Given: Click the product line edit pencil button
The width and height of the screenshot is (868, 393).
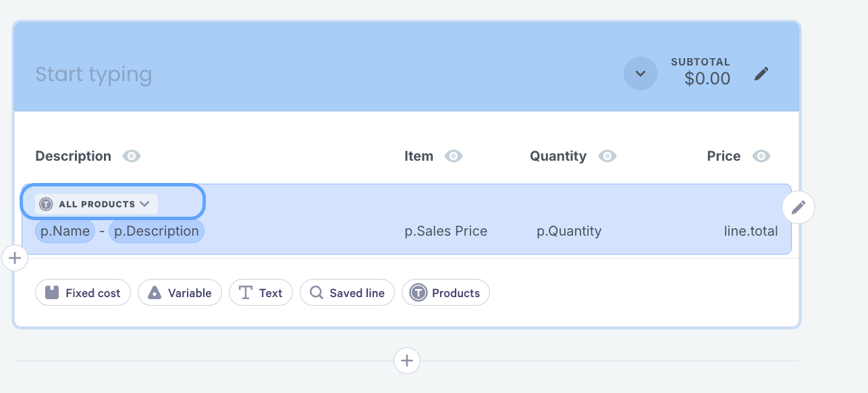Looking at the screenshot, I should click(x=798, y=207).
